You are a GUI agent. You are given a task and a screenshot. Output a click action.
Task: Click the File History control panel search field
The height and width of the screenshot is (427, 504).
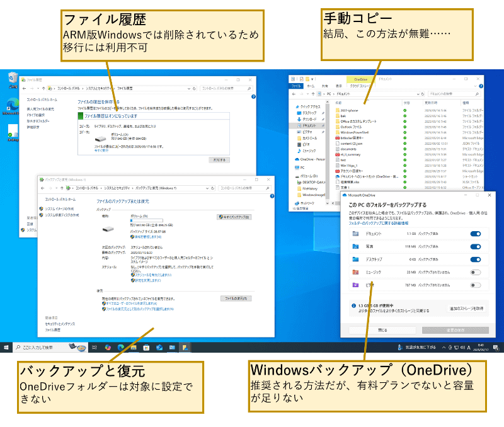(x=226, y=88)
